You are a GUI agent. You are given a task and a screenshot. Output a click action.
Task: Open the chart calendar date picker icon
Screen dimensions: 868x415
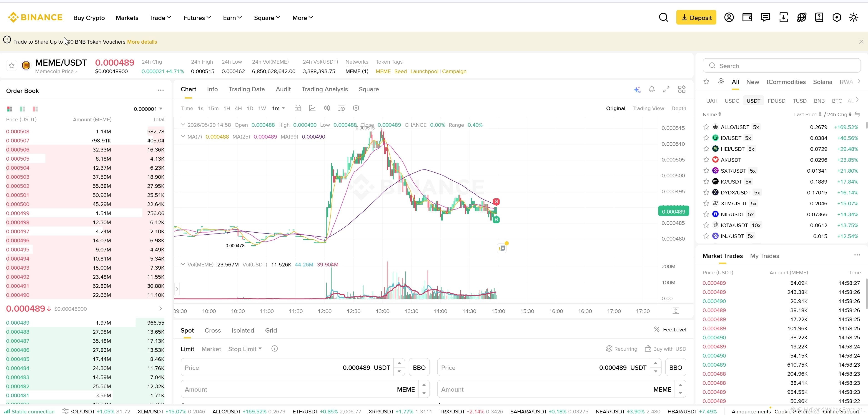(x=298, y=108)
